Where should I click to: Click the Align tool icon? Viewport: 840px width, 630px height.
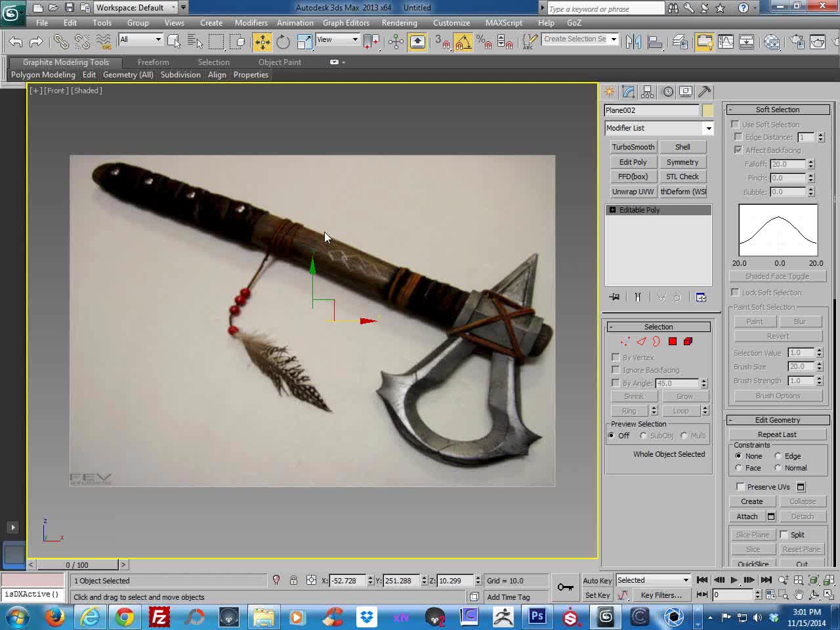pos(654,42)
